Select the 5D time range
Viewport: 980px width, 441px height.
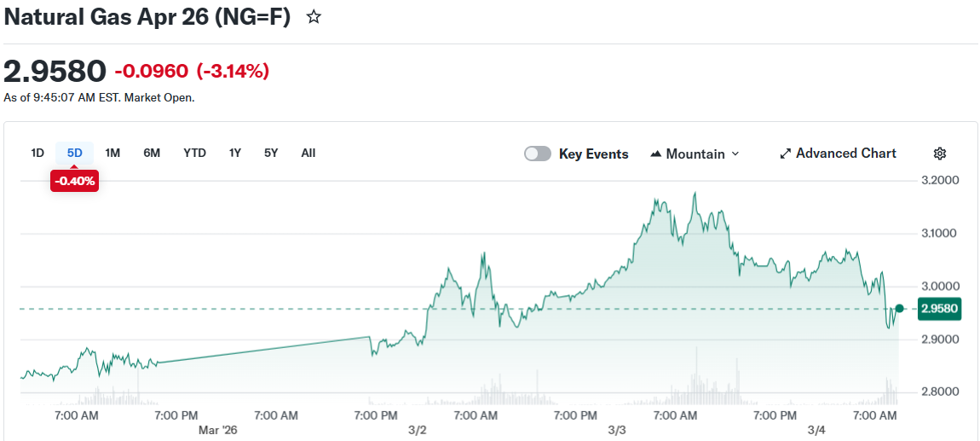pyautogui.click(x=75, y=154)
